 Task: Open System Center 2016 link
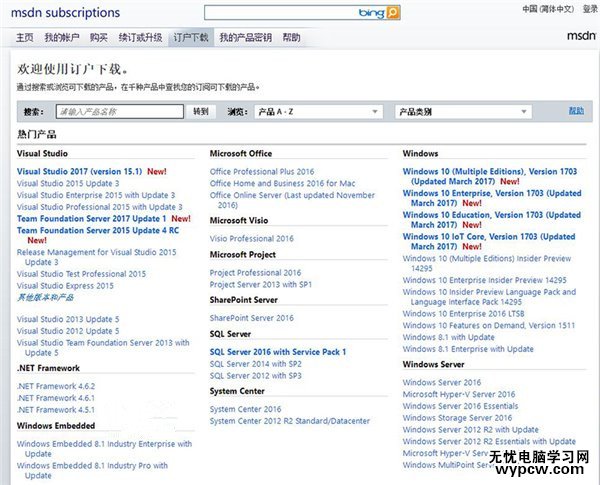(x=245, y=409)
